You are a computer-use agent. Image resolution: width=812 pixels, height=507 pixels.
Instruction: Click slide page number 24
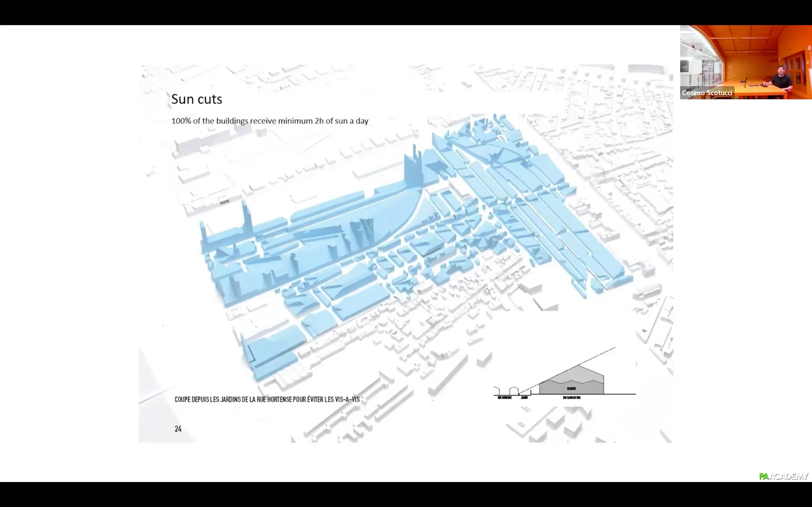pyautogui.click(x=178, y=428)
